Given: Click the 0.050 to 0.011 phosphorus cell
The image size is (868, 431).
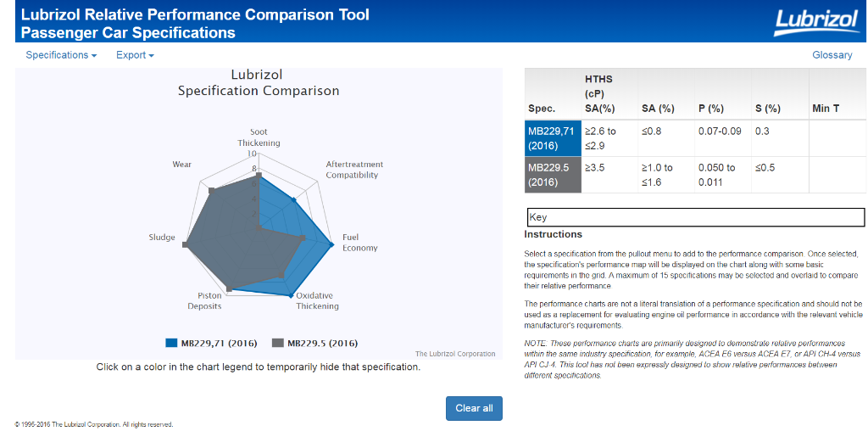Looking at the screenshot, I should pyautogui.click(x=723, y=175).
